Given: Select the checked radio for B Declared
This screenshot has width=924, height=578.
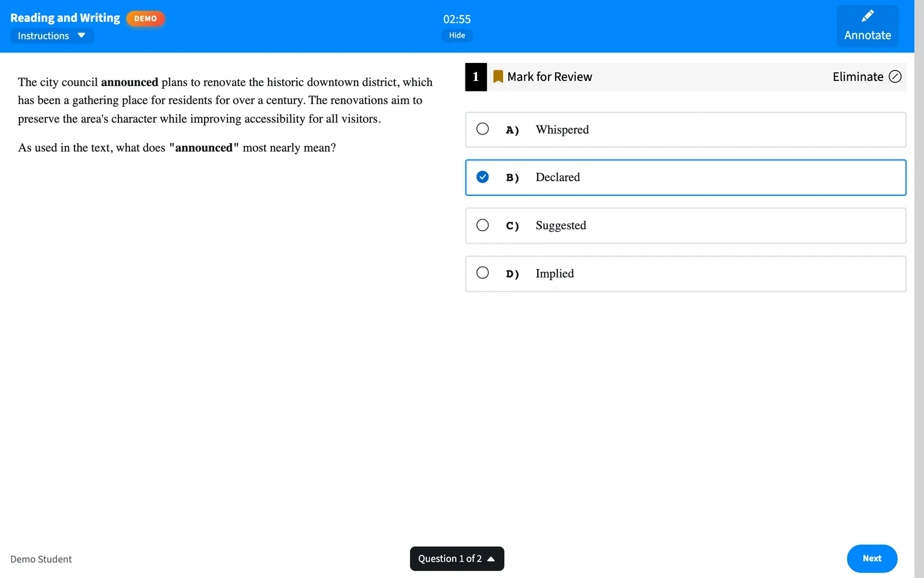Looking at the screenshot, I should (x=483, y=177).
